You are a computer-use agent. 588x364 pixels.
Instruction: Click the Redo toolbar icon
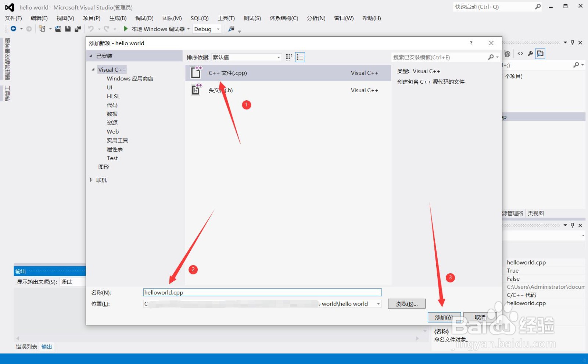[106, 29]
